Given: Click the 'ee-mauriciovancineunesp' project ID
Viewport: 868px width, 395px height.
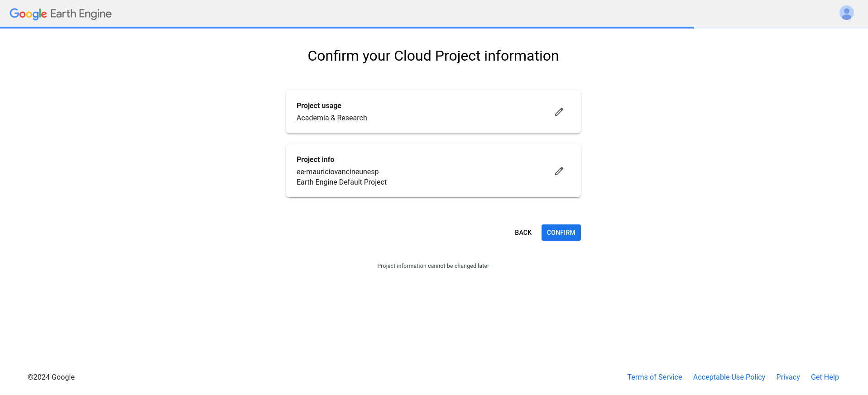Looking at the screenshot, I should click(x=337, y=171).
